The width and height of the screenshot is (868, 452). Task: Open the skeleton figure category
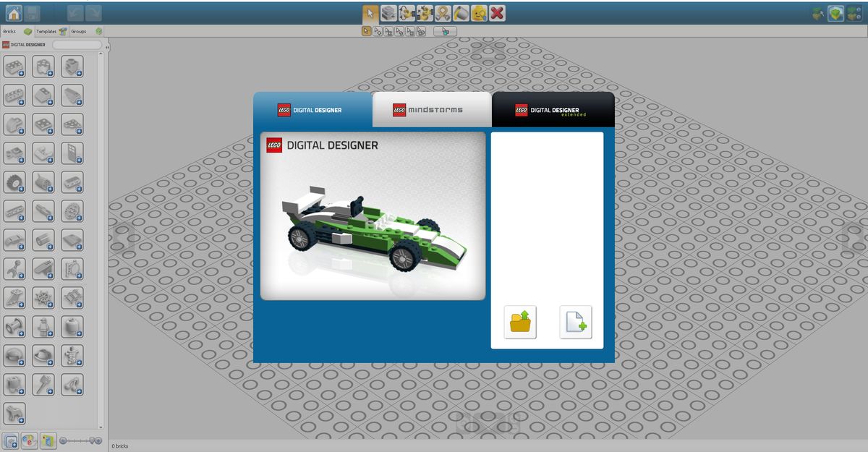(x=72, y=356)
